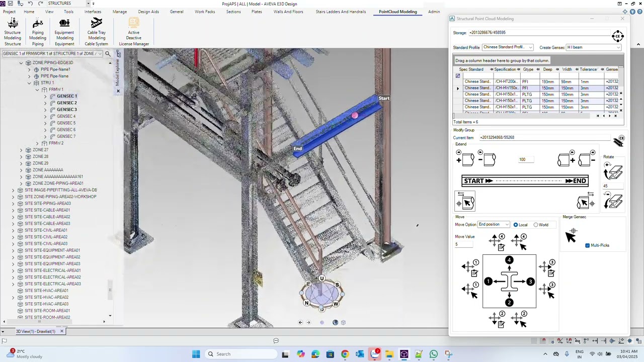Switch to the Sections ribbon tab
Screen dimensions: 644x362
coord(233,12)
